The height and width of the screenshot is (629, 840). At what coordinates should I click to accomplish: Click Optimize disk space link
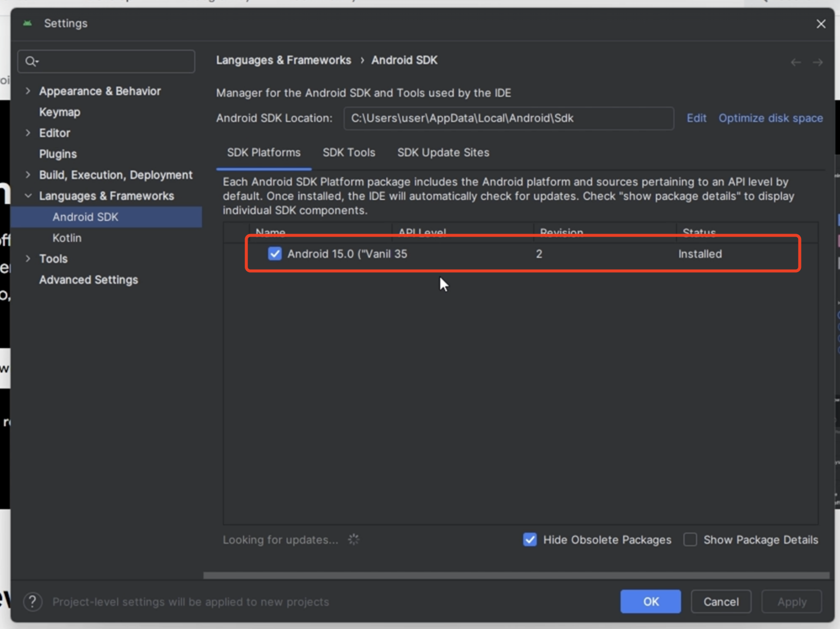(x=771, y=118)
